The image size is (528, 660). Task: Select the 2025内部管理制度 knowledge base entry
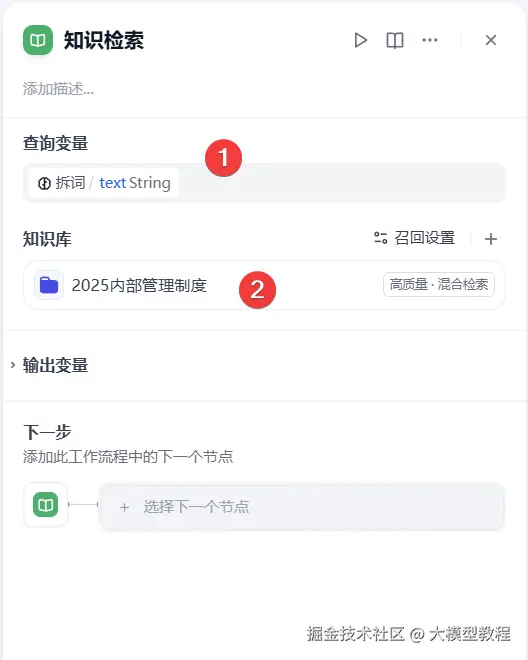pyautogui.click(x=264, y=285)
